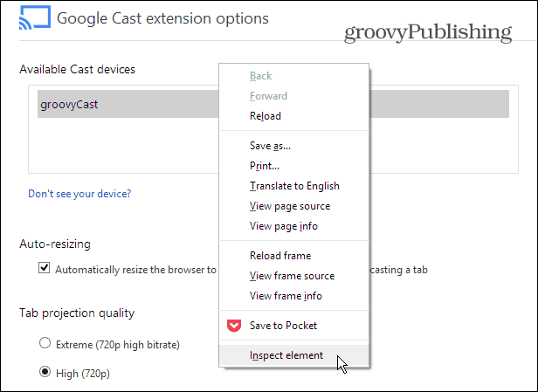This screenshot has width=538, height=392.
Task: Choose Back in the context menu
Action: click(293, 76)
